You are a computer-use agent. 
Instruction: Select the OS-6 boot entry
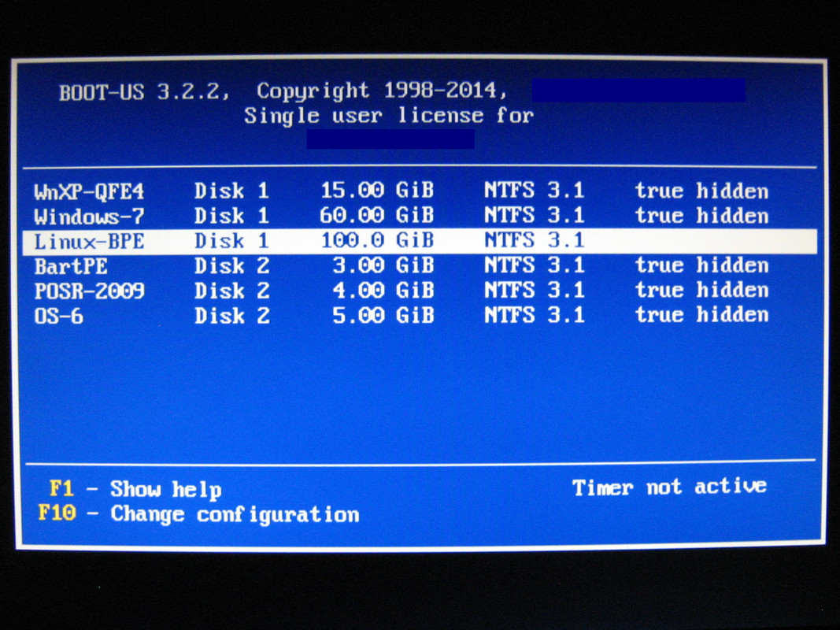(420, 316)
